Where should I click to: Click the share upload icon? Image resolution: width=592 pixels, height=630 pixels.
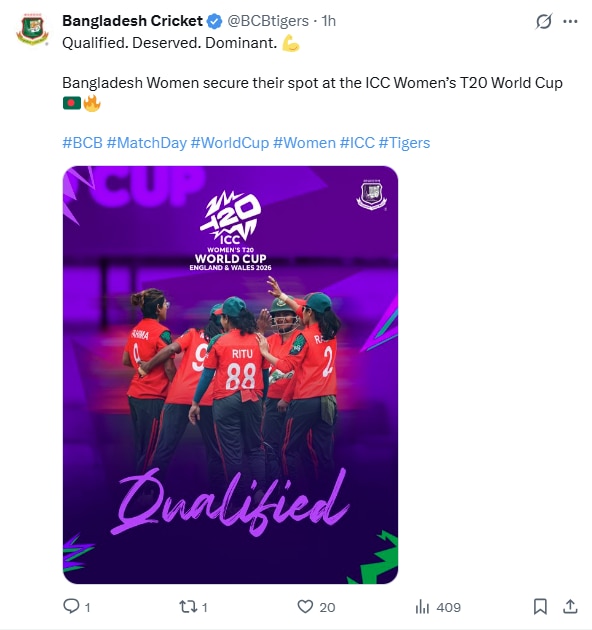click(x=570, y=606)
